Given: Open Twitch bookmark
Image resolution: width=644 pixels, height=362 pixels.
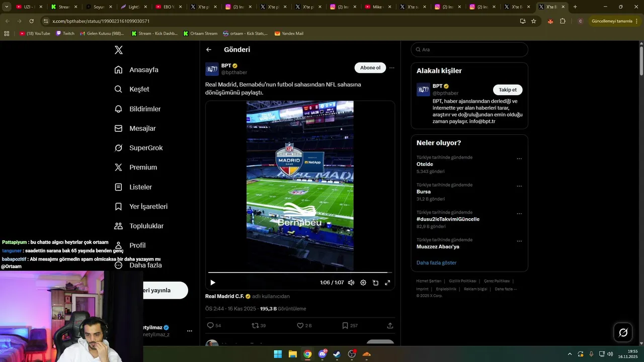Looking at the screenshot, I should 65,34.
